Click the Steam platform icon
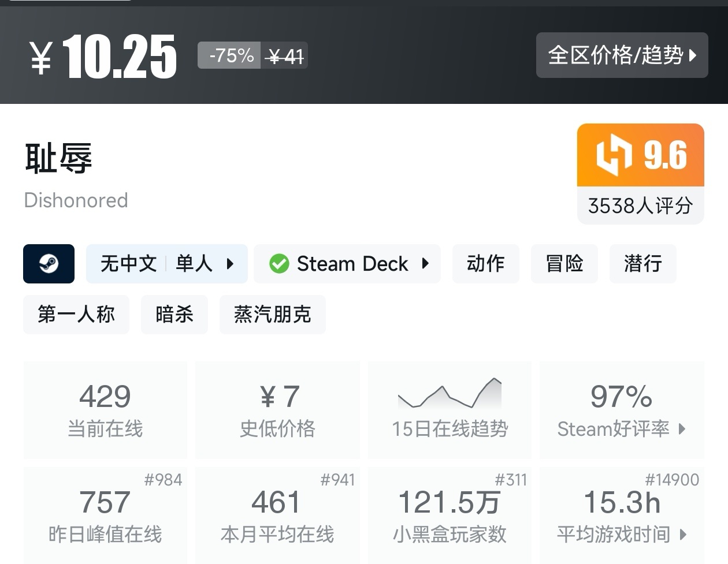This screenshot has width=728, height=564. point(49,264)
